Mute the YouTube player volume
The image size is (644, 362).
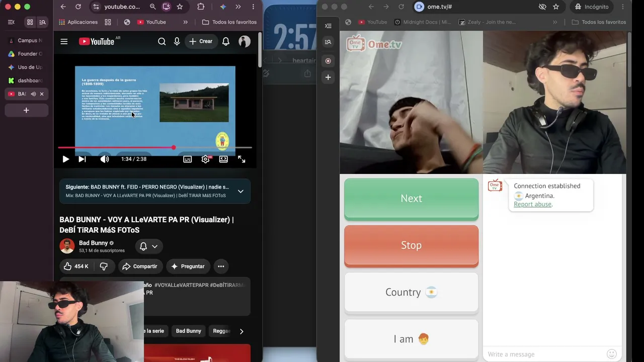(x=105, y=159)
